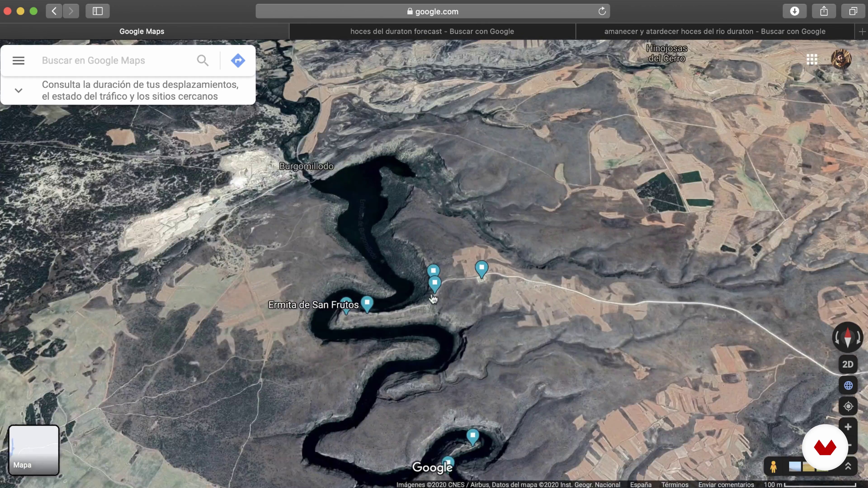Click Hinojosas del Cerro place label
868x488 pixels.
667,54
